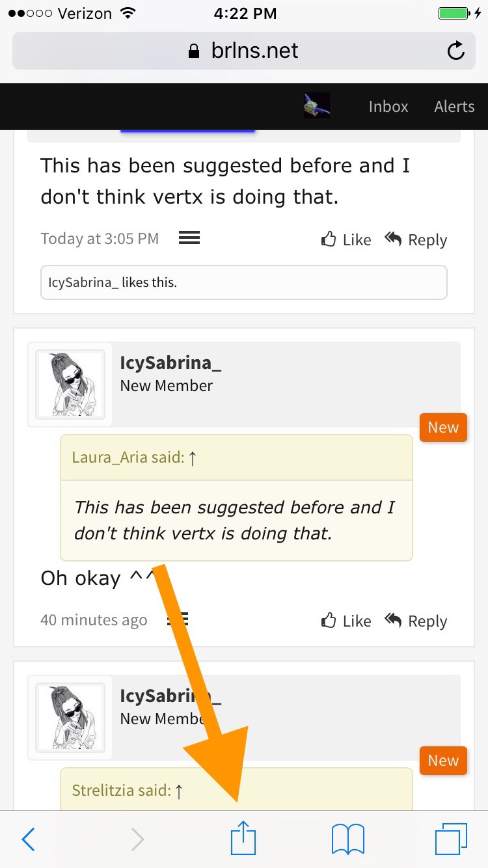Like the 'Oh okay ^^' post
Image resolution: width=488 pixels, height=868 pixels.
point(346,621)
